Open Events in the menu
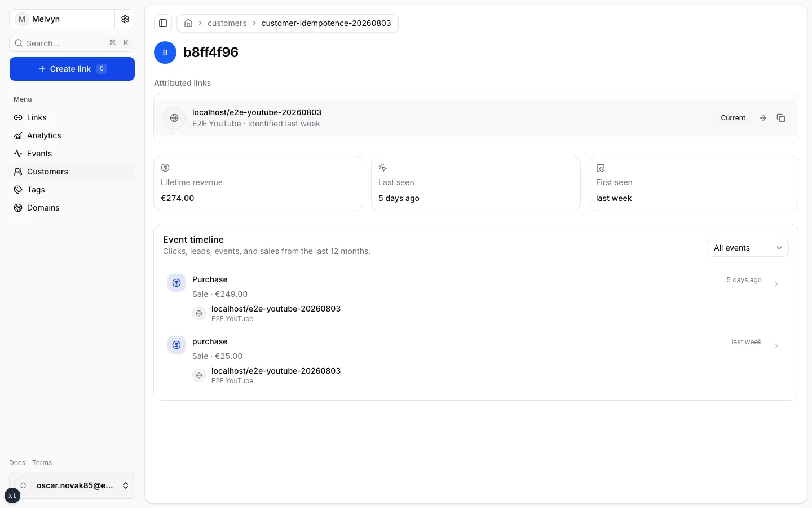Image resolution: width=812 pixels, height=508 pixels. [x=72, y=154]
